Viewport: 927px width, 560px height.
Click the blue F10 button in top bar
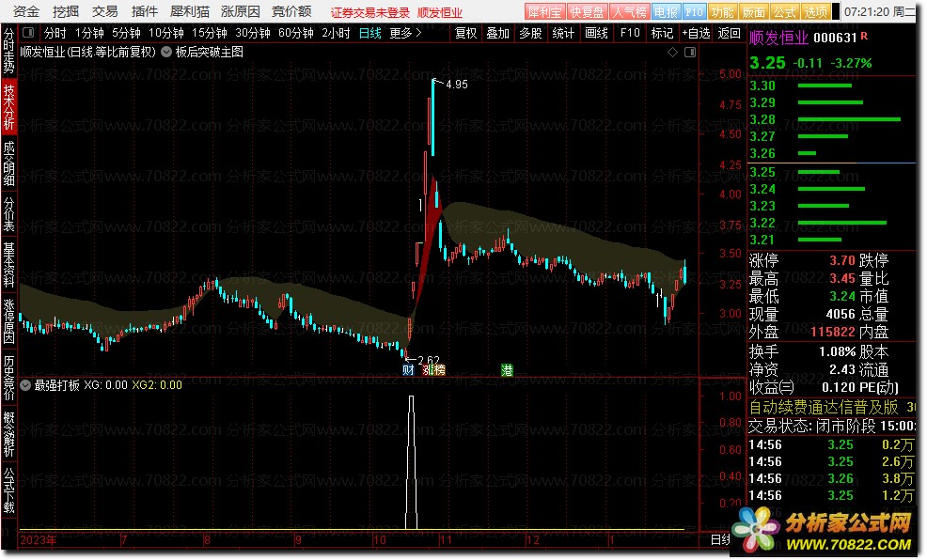695,12
